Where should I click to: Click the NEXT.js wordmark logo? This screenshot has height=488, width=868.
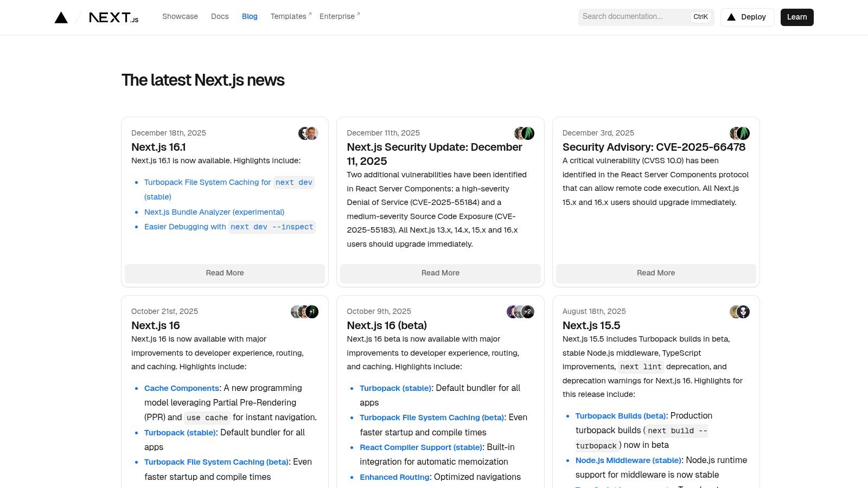[x=113, y=17]
